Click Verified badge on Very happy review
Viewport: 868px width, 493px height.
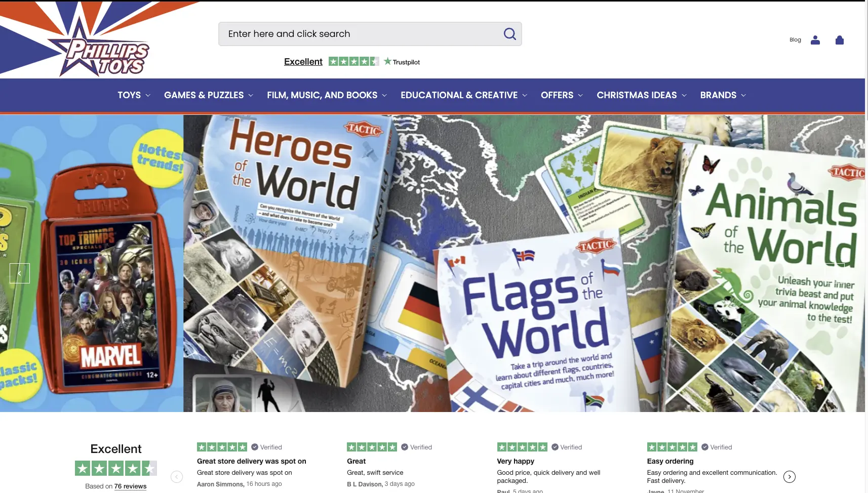click(x=567, y=447)
